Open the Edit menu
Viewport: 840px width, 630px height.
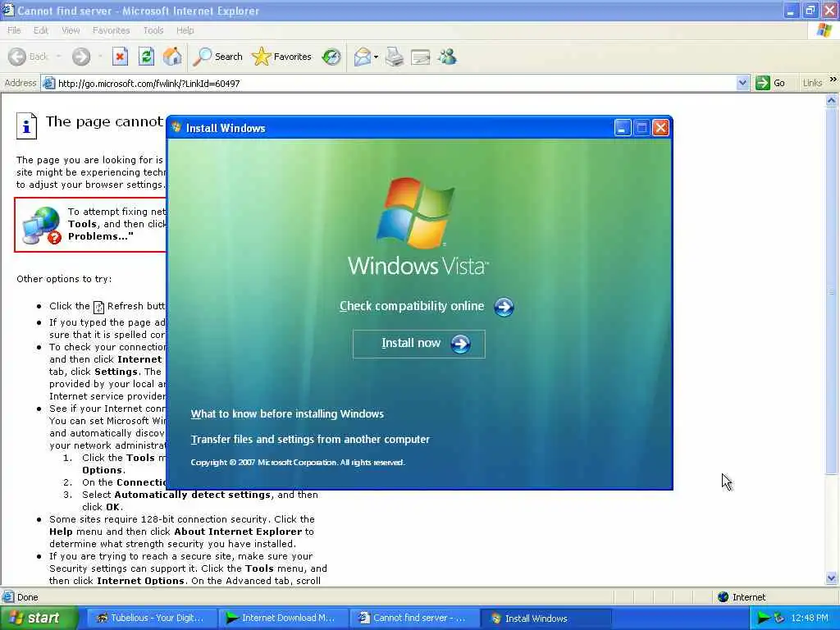tap(41, 30)
